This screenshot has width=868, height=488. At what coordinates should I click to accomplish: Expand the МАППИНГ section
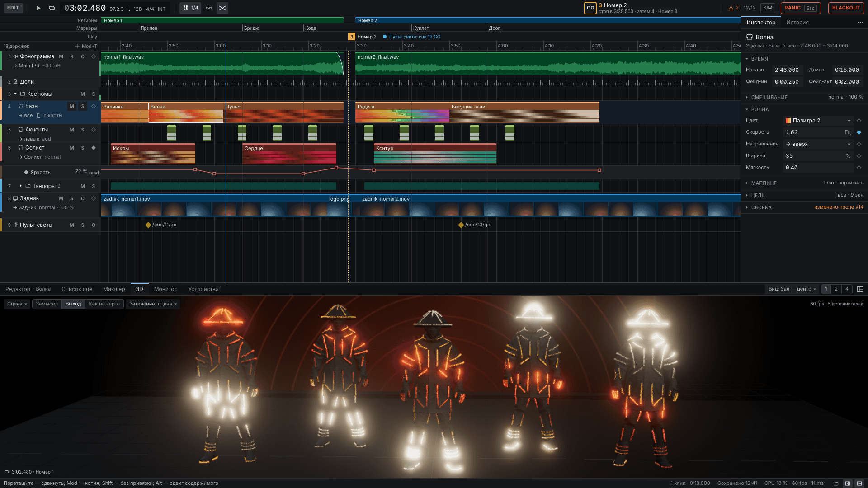point(804,183)
